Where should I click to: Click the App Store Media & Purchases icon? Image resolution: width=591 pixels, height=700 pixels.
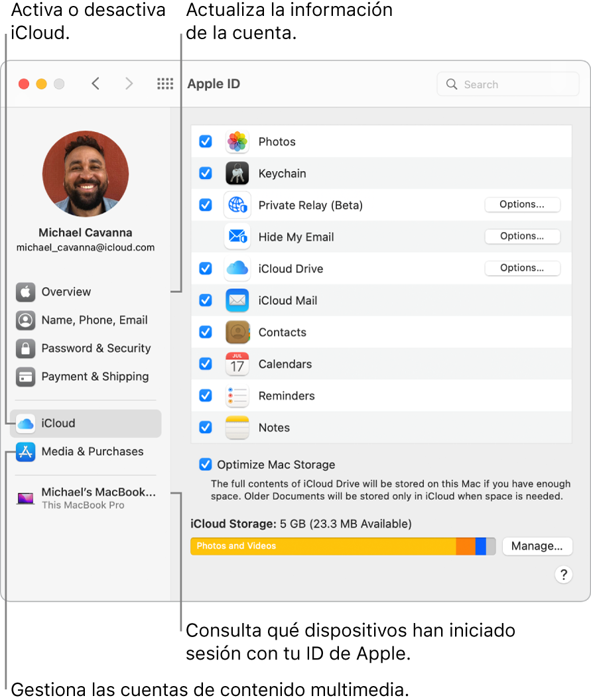click(x=25, y=452)
